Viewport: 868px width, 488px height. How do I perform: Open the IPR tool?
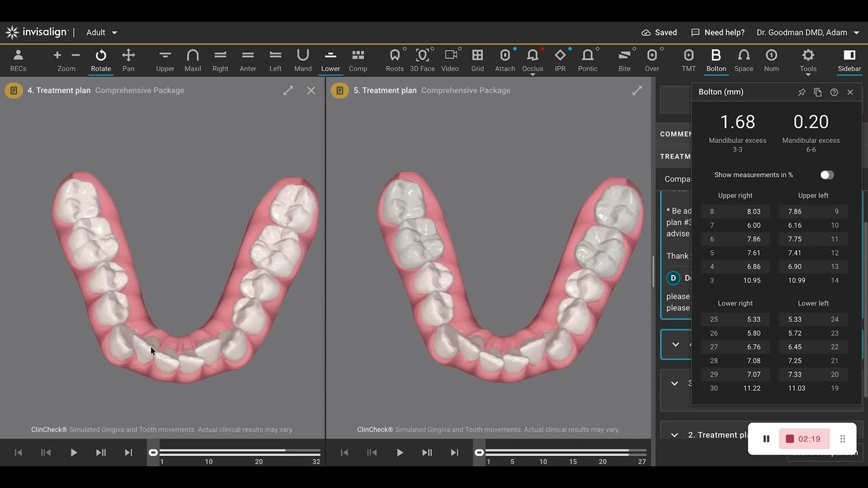(560, 60)
